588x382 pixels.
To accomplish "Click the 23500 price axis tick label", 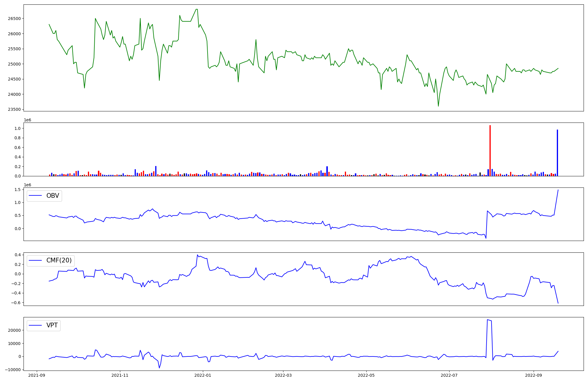I will click(14, 110).
